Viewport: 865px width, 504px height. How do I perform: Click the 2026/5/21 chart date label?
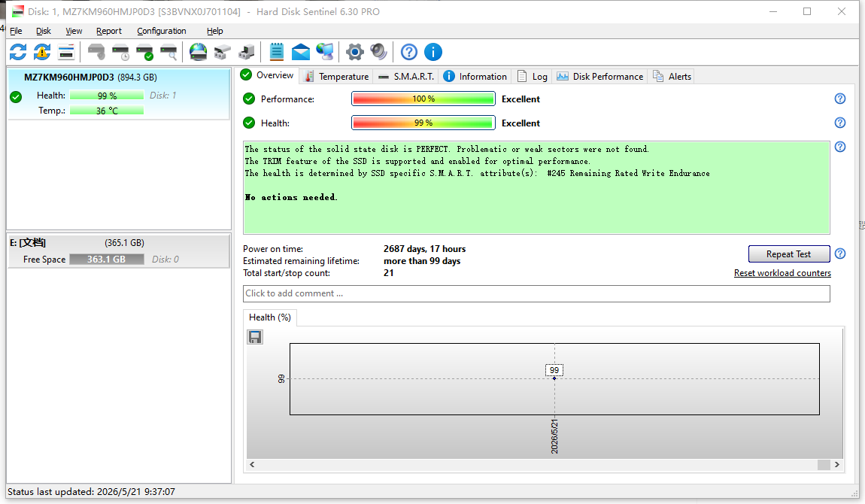[554, 437]
